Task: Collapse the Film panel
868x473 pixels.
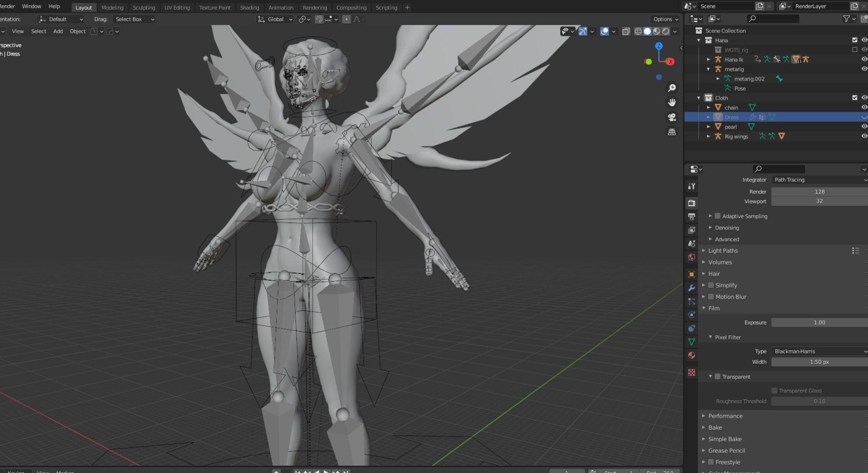Action: click(x=714, y=308)
